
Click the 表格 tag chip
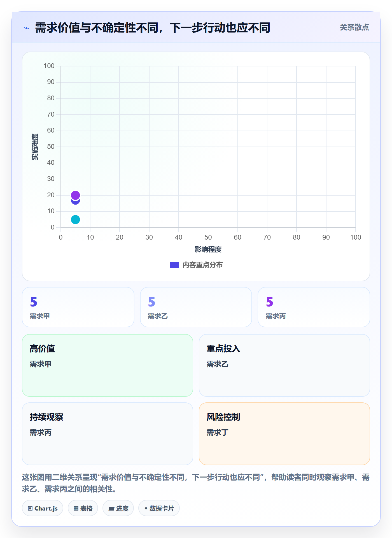(x=83, y=508)
